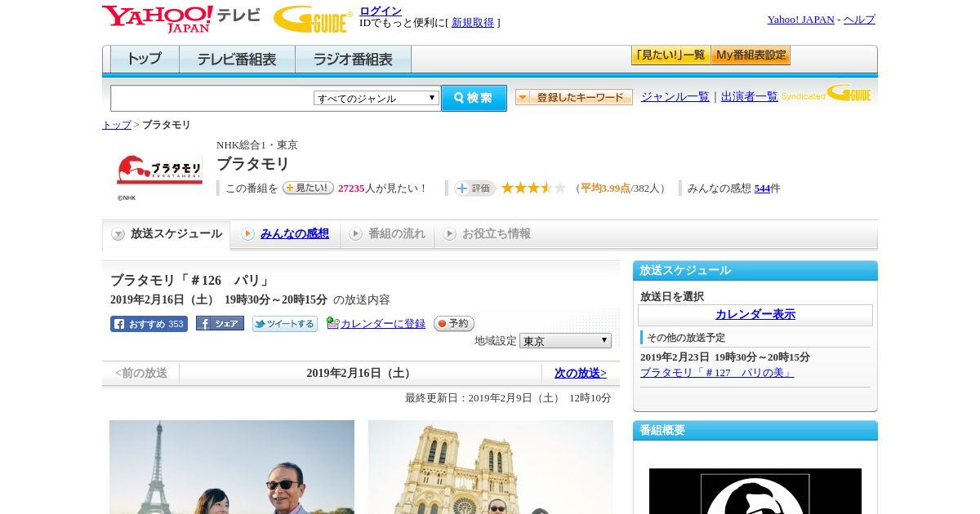Screen dimensions: 980x514
Task: Click the star rating display
Action: click(533, 188)
